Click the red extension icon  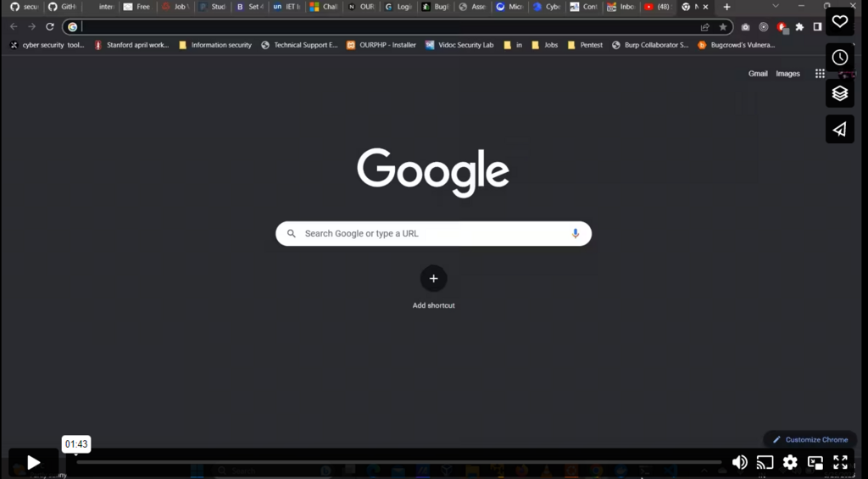782,26
